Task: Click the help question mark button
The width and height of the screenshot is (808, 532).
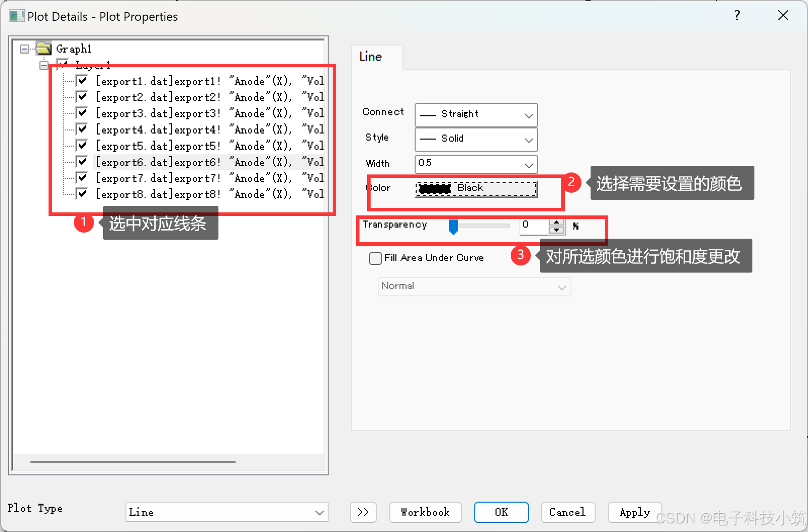Action: click(x=737, y=15)
